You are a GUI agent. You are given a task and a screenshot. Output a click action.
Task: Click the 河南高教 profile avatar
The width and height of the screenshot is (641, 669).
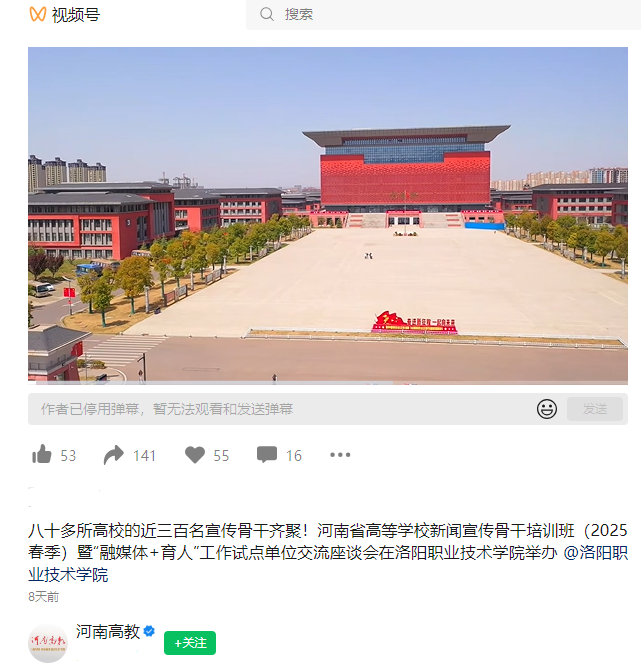pos(48,643)
